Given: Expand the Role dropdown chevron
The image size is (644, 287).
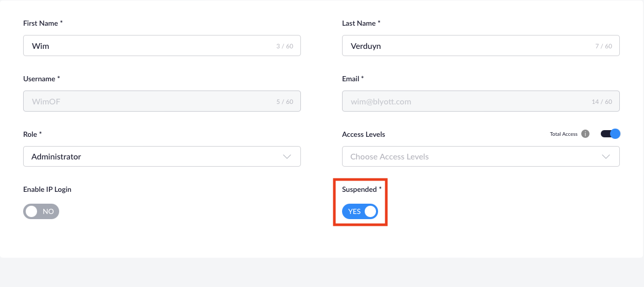Looking at the screenshot, I should point(288,156).
